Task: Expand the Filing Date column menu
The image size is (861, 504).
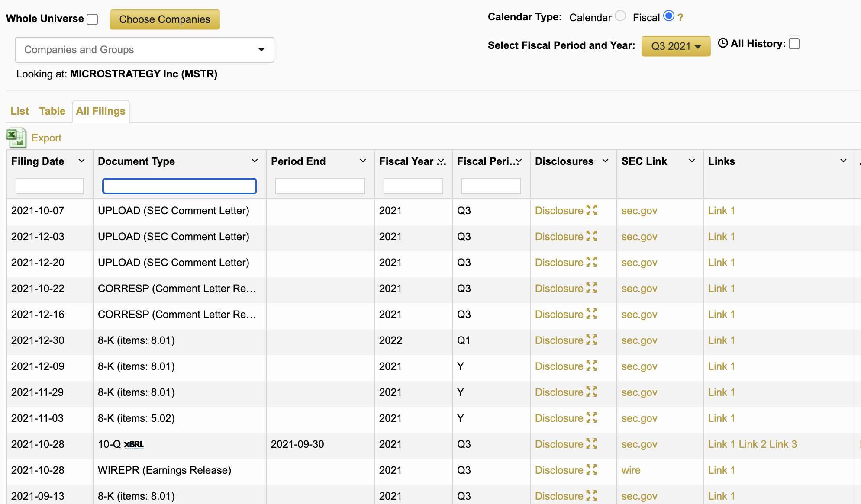Action: pyautogui.click(x=81, y=161)
